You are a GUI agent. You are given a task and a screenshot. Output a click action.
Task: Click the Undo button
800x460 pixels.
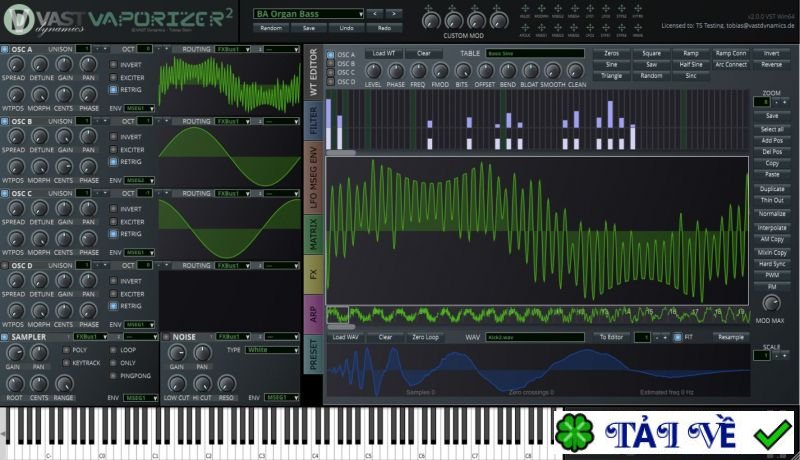tap(346, 28)
